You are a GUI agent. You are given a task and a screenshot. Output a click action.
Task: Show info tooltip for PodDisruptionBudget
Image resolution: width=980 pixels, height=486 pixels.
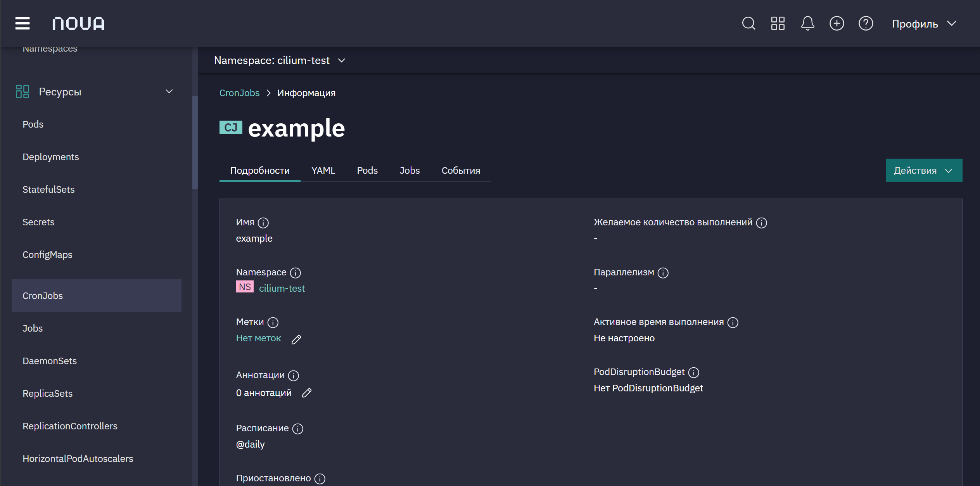point(693,373)
